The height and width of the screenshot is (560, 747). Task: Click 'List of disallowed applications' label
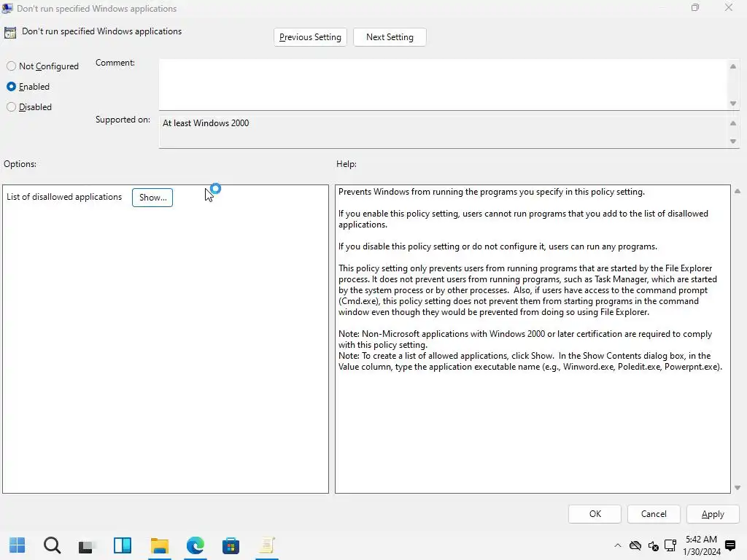pyautogui.click(x=64, y=197)
